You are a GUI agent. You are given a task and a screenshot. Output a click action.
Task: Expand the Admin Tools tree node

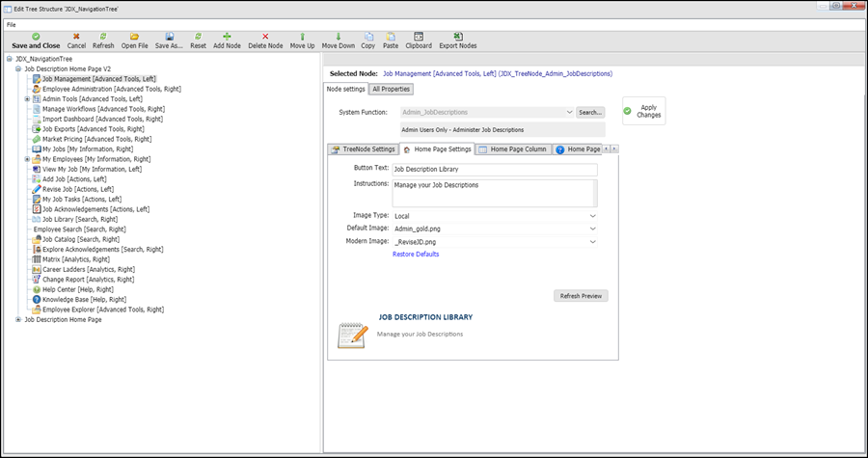(27, 99)
